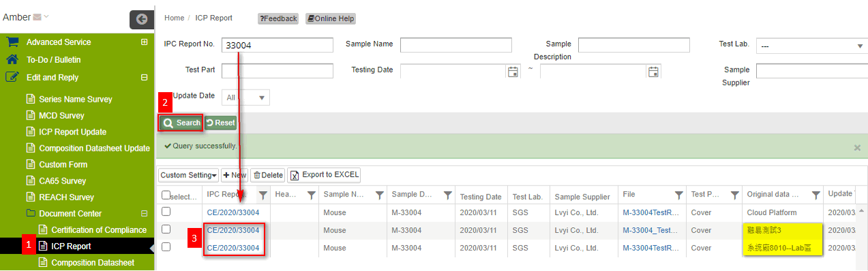Click the Reset button
Viewport: 868px width, 271px height.
[x=220, y=123]
